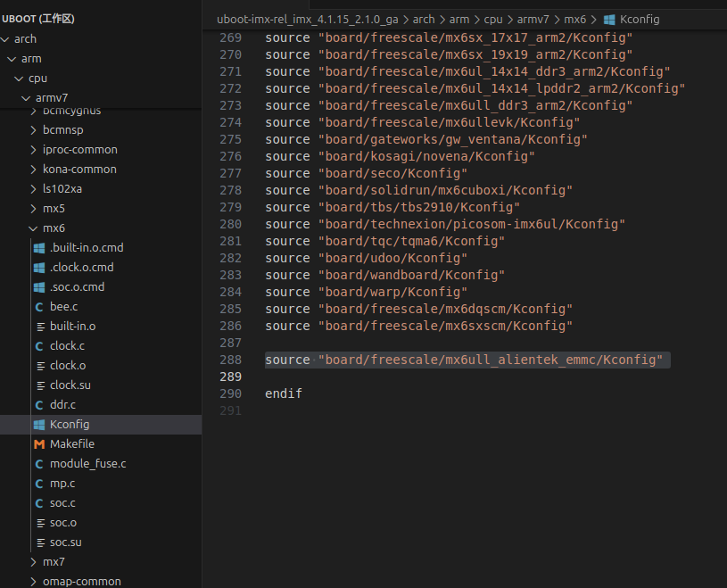
Task: Collapse the mx6 folder
Action: 33,228
